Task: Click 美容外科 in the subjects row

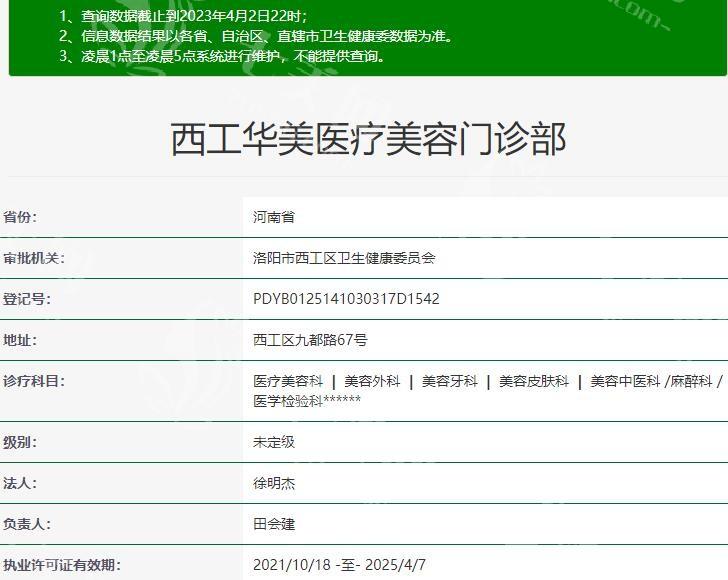Action: 372,381
